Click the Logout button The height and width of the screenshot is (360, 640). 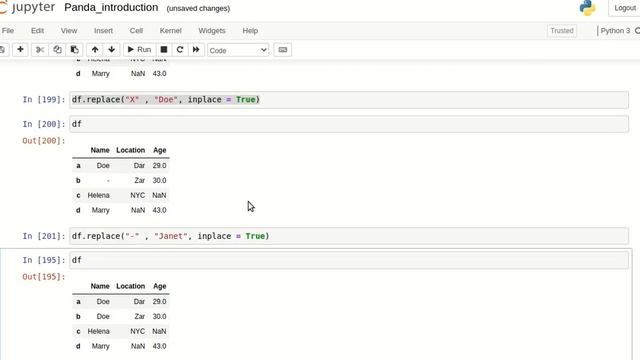click(625, 8)
